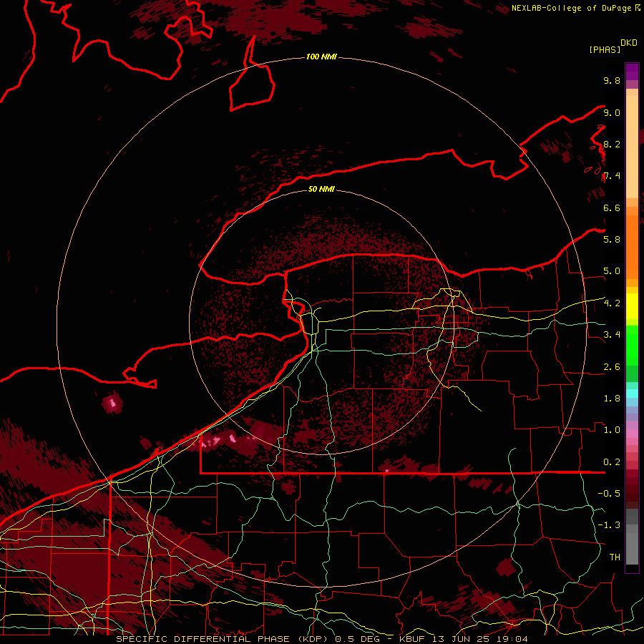Click the cyan band of the color scale

point(632,393)
